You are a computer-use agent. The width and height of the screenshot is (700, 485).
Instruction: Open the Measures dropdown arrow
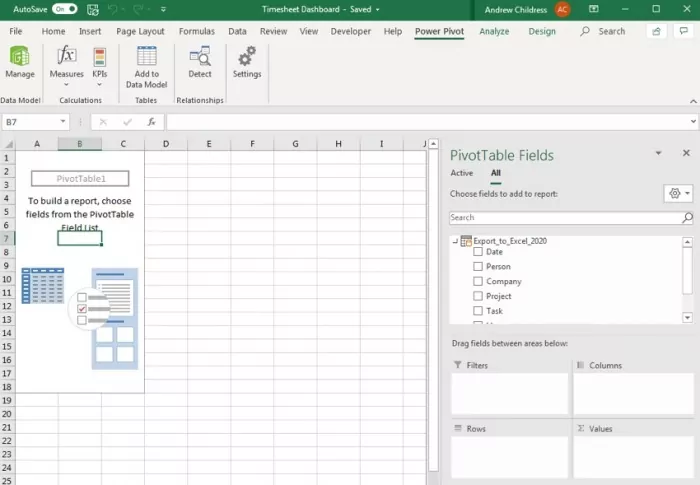coord(67,84)
